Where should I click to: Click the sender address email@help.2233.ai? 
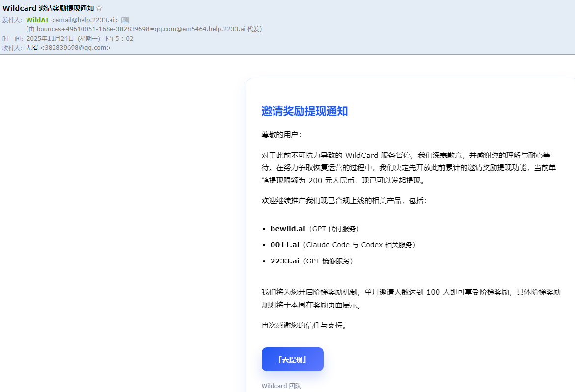pos(85,20)
